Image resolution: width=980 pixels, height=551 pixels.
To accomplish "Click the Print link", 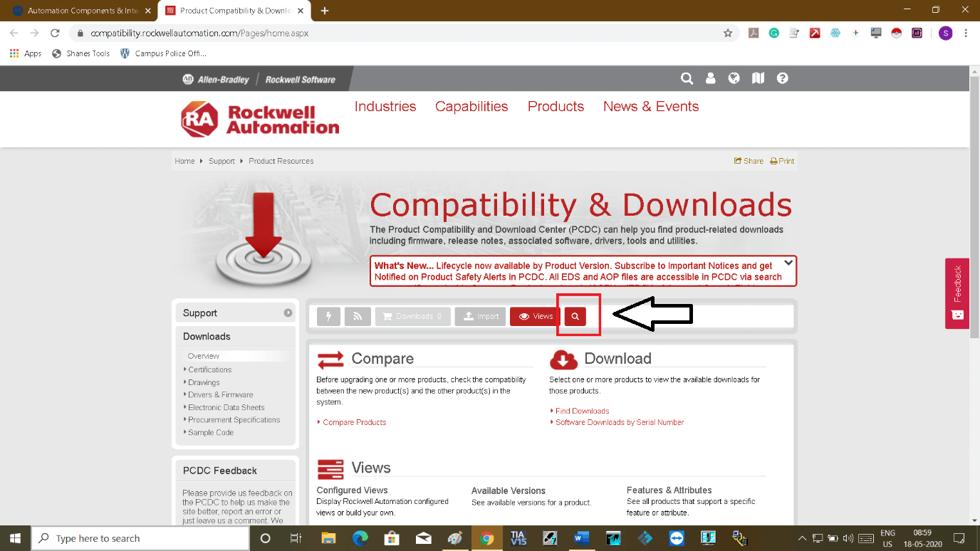I will point(782,161).
